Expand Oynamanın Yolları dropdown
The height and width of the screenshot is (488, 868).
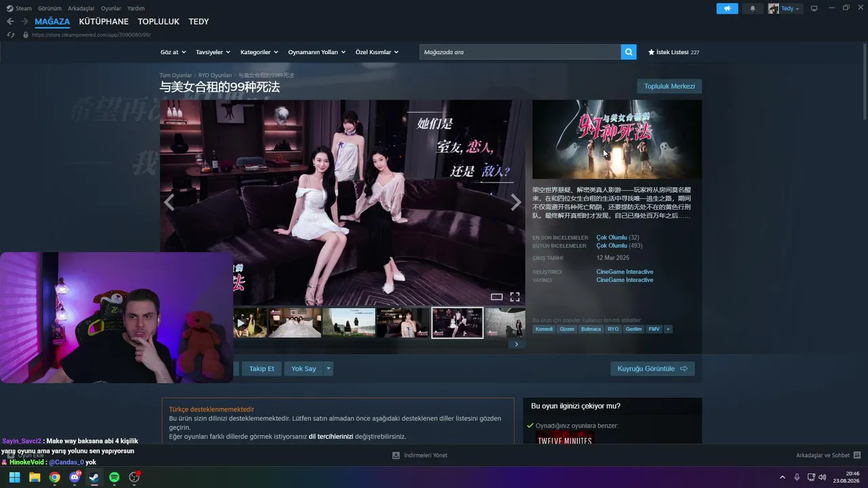(x=317, y=52)
